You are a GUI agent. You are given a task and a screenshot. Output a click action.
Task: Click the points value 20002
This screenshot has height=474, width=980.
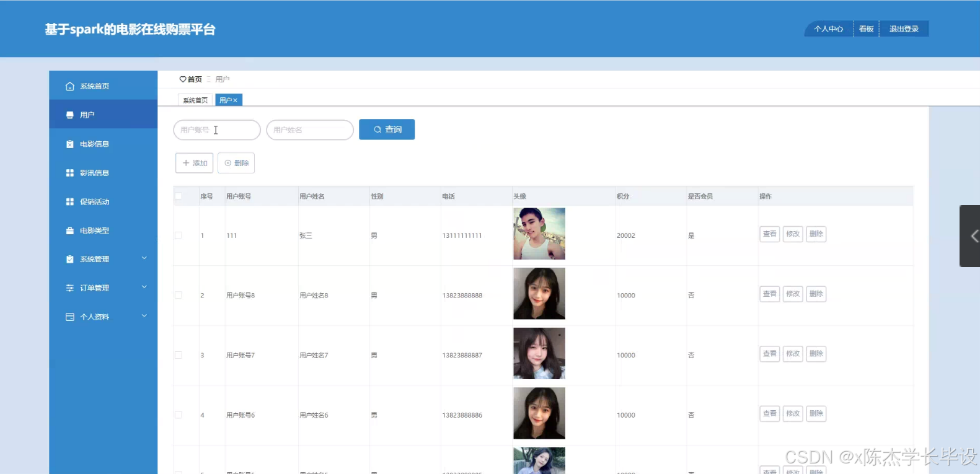coord(626,236)
